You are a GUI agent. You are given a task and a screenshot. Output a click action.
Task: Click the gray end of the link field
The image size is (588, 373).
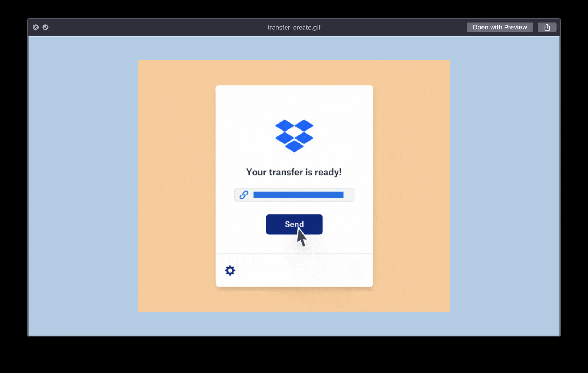[349, 195]
